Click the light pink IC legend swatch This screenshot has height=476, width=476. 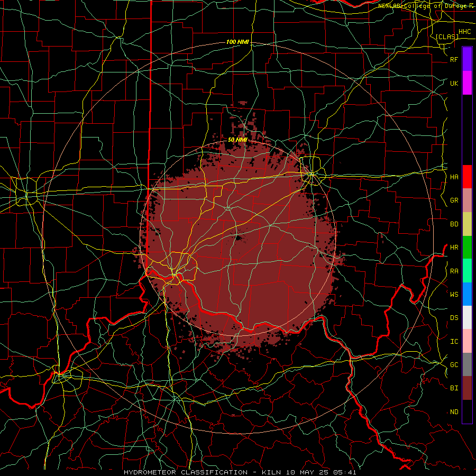(467, 341)
